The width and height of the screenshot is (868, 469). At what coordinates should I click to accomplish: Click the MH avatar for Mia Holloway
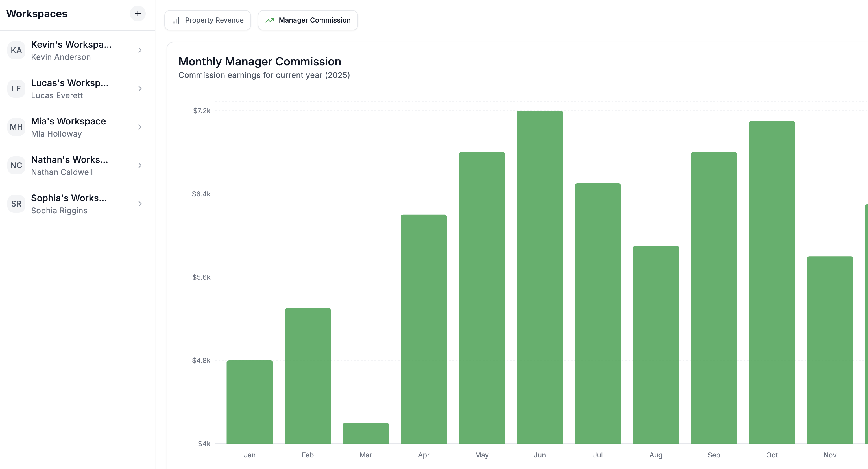tap(16, 127)
